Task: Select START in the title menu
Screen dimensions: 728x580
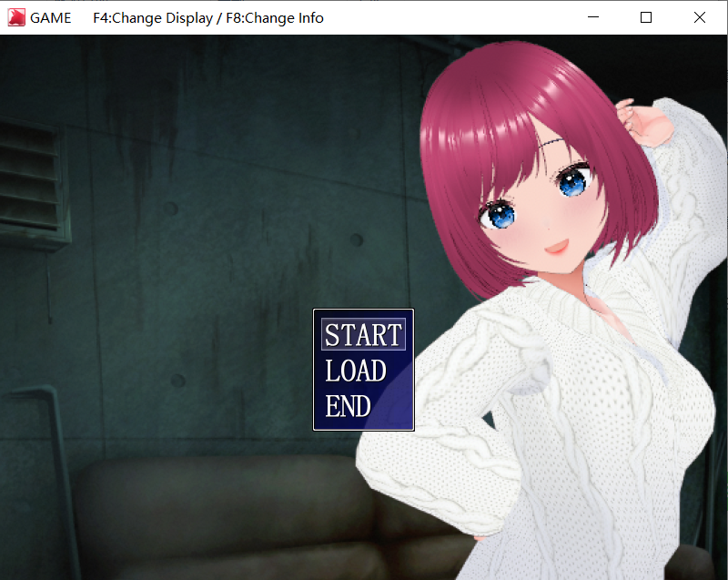Action: click(x=363, y=334)
